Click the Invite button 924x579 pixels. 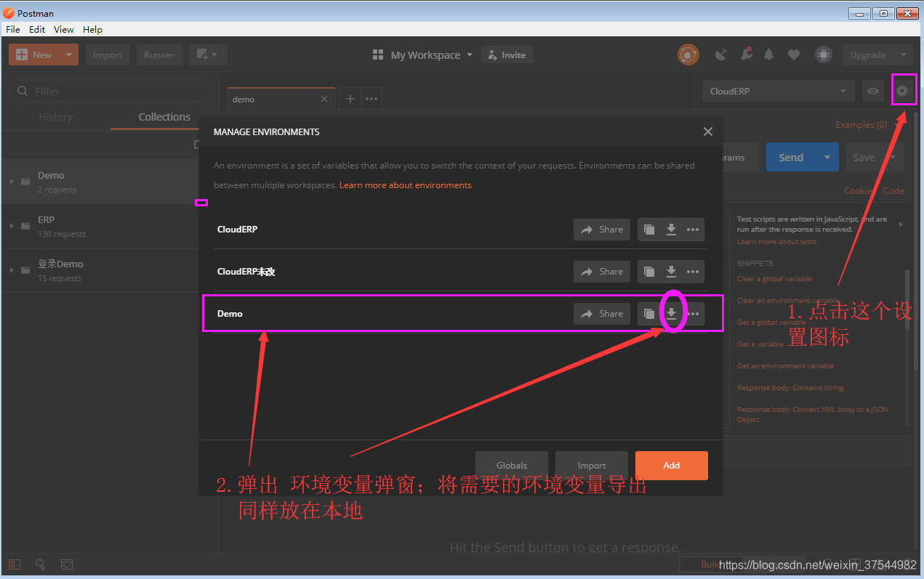click(507, 54)
